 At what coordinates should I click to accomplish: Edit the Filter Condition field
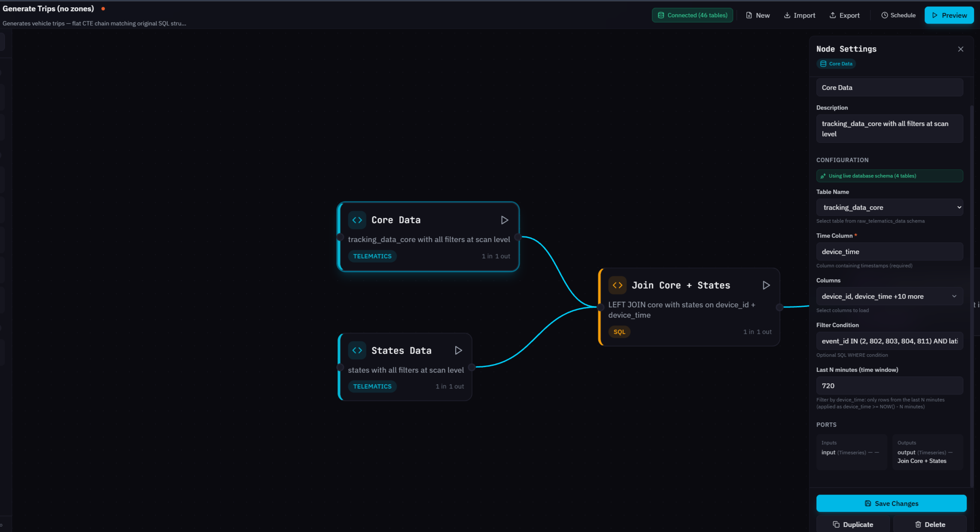[889, 341]
